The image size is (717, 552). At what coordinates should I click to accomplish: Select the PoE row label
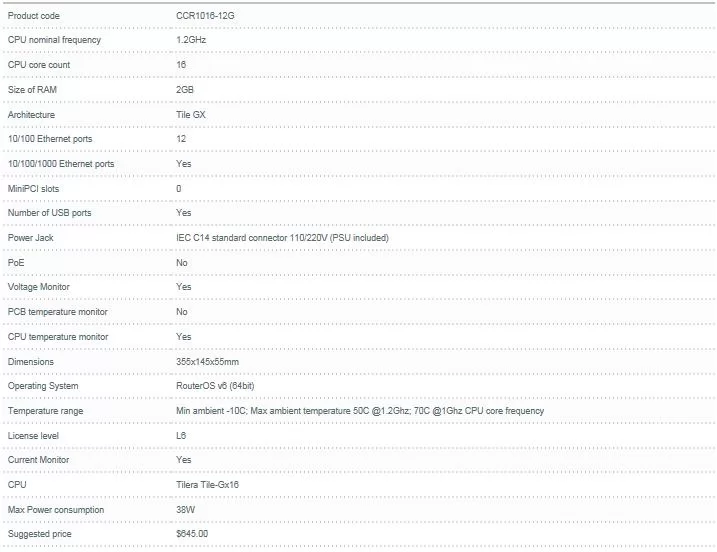(16, 263)
